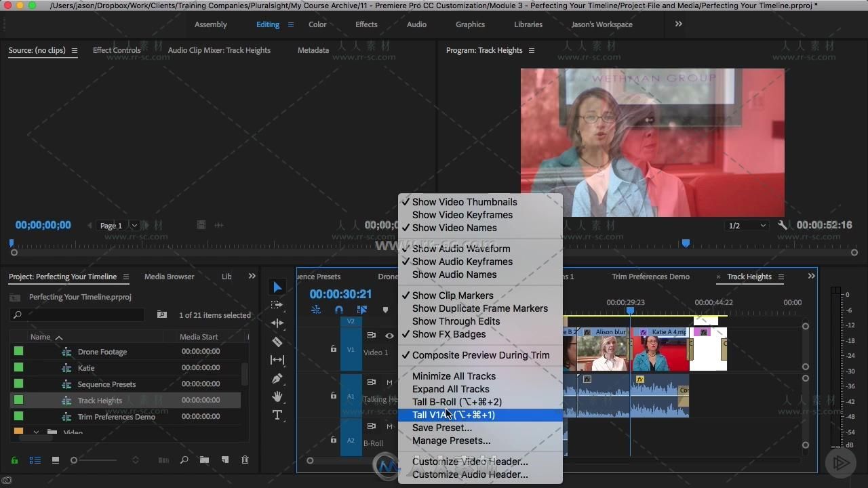This screenshot has width=868, height=488.
Task: Select the Pen tool
Action: point(277,378)
